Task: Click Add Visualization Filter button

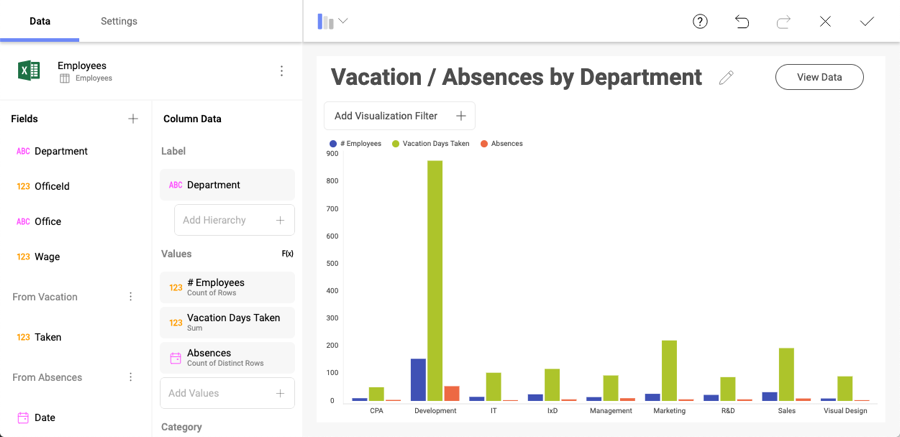Action: coord(399,116)
